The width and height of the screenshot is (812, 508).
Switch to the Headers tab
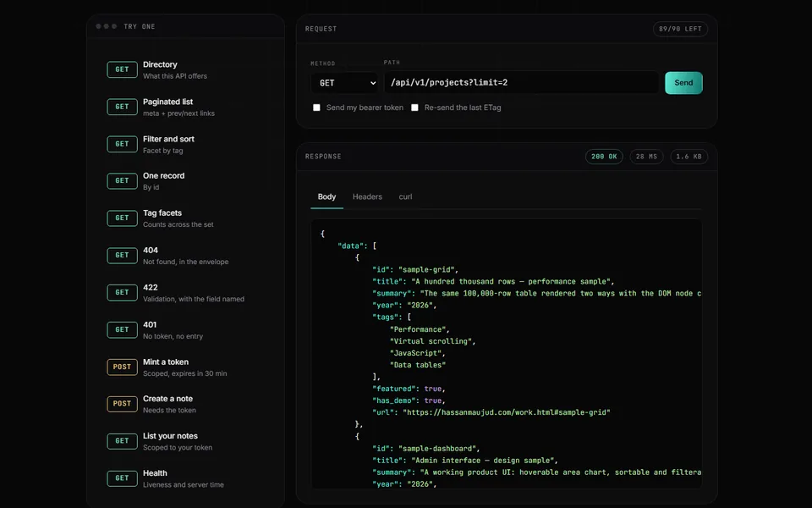pyautogui.click(x=367, y=197)
